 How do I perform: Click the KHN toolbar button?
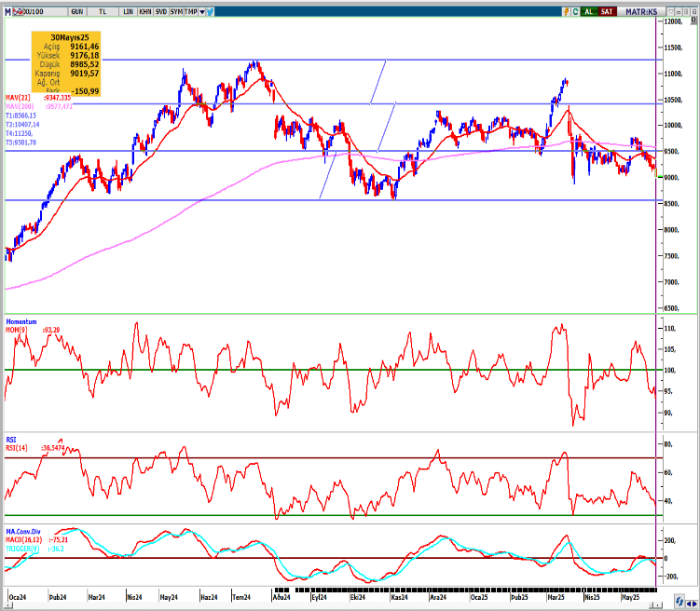tap(145, 11)
